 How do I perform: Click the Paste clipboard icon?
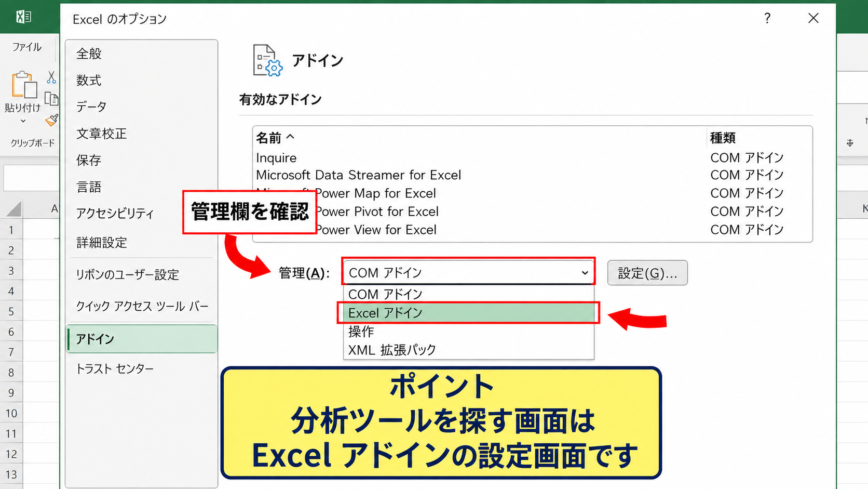(24, 85)
